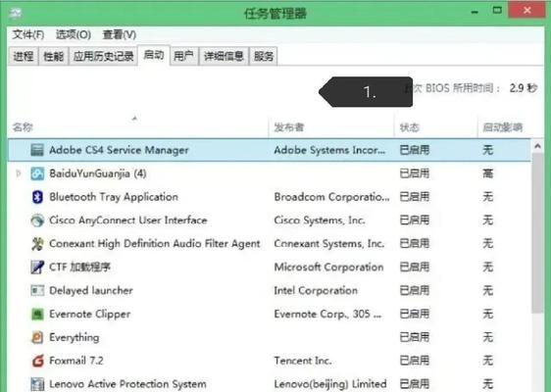
Task: Sort by the 启动影响 column header
Action: (503, 127)
